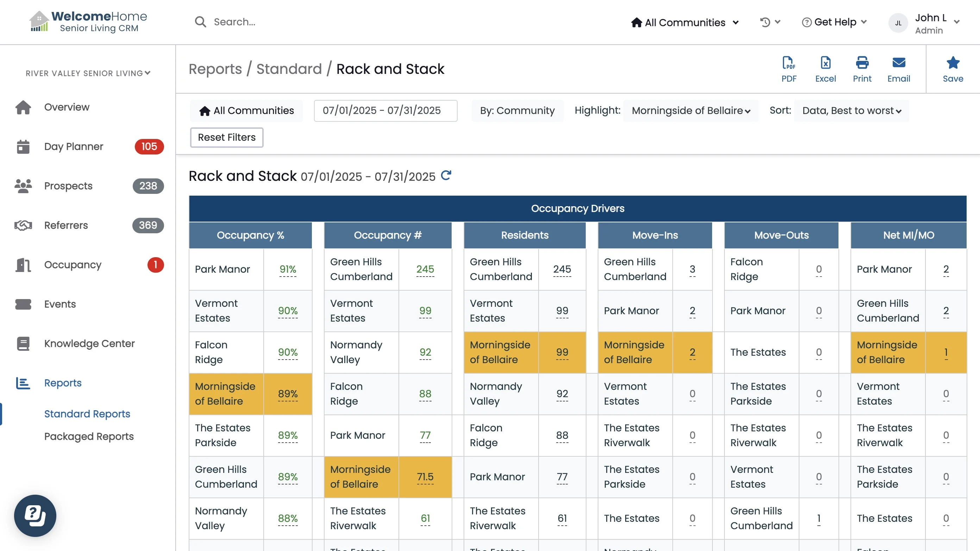Click the search magnifier icon
The width and height of the screenshot is (980, 551).
coord(200,22)
